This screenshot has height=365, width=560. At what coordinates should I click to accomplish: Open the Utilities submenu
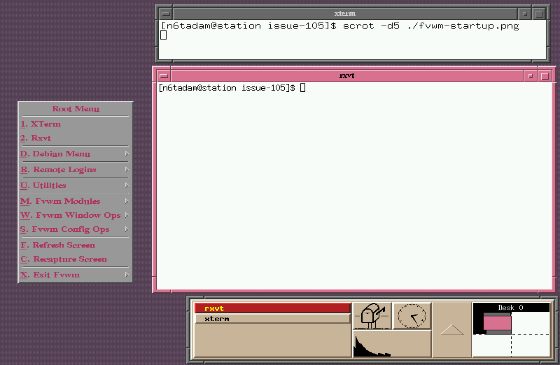[x=75, y=185]
